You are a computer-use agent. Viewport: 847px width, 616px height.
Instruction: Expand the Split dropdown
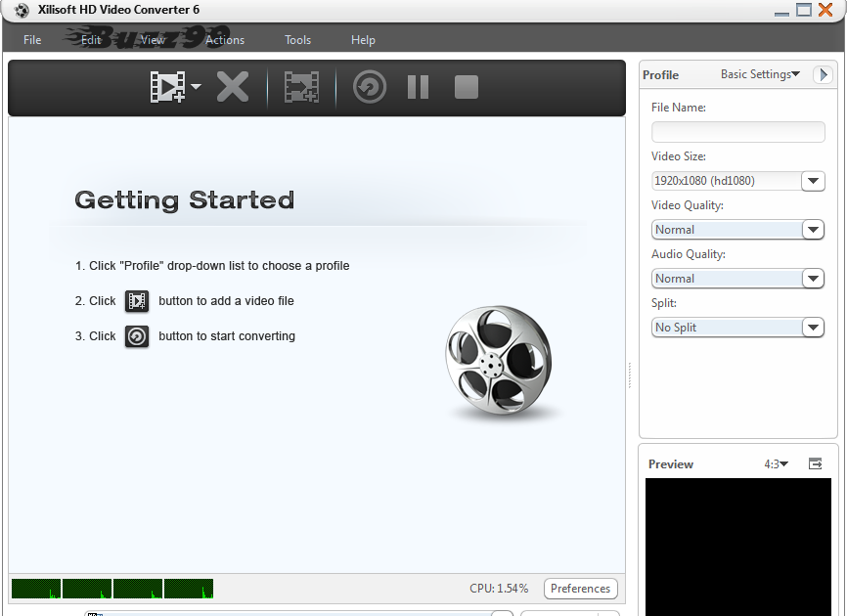[x=813, y=328]
